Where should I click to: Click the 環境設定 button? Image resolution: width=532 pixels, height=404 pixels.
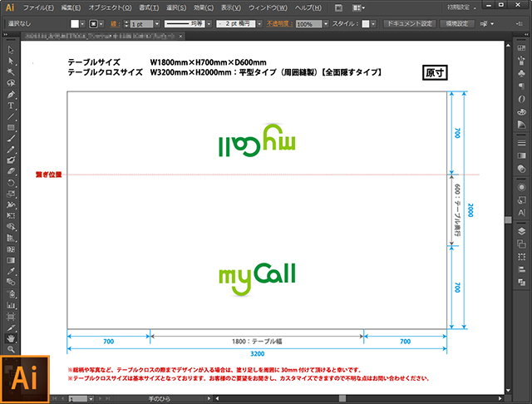457,24
